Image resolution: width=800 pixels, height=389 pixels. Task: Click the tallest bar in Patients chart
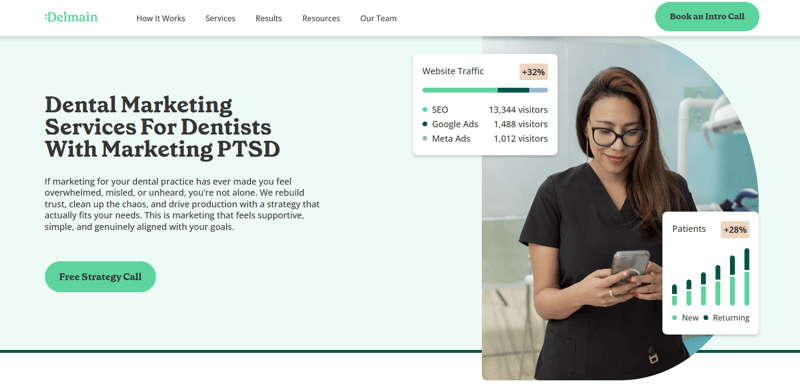coord(747,277)
